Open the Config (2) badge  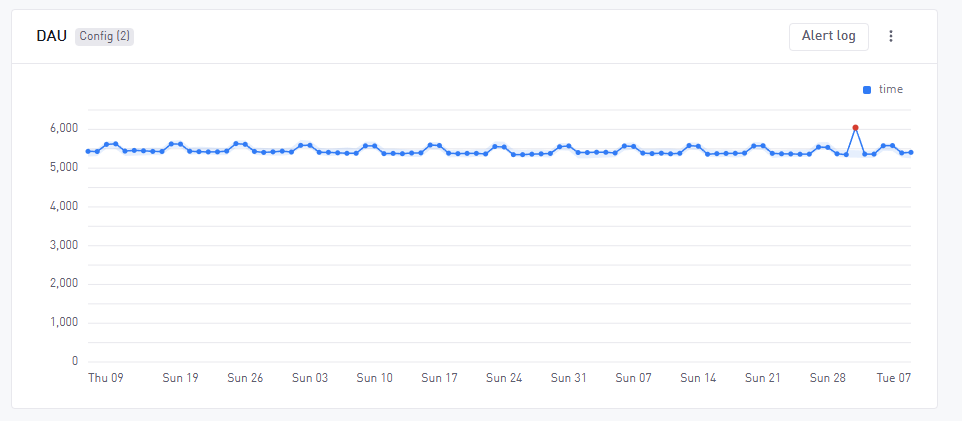point(104,36)
